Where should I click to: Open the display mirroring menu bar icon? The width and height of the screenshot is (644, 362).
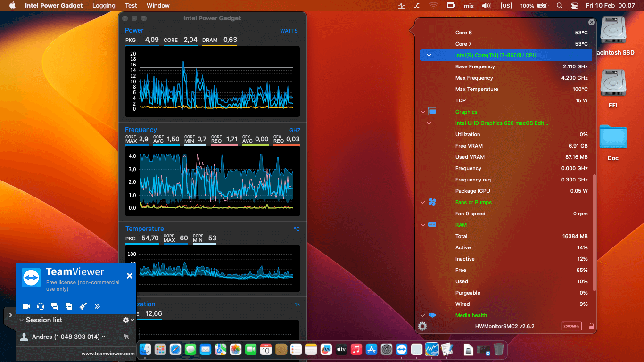click(451, 6)
